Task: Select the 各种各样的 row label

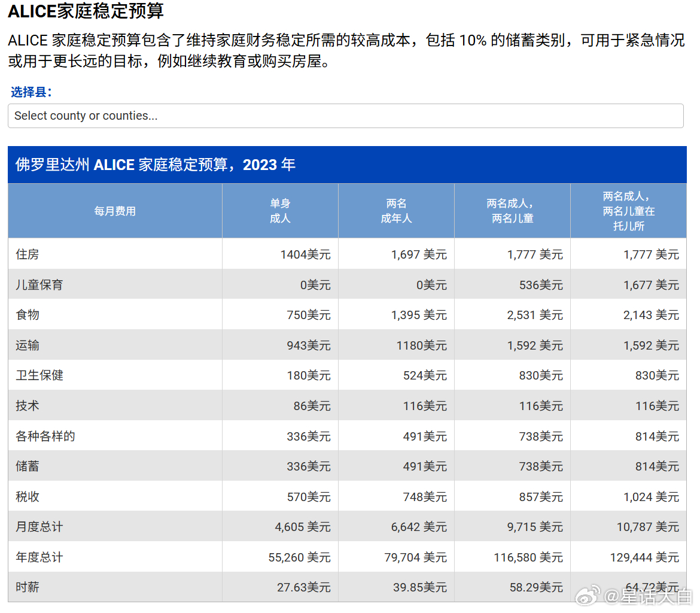Action: click(x=45, y=436)
